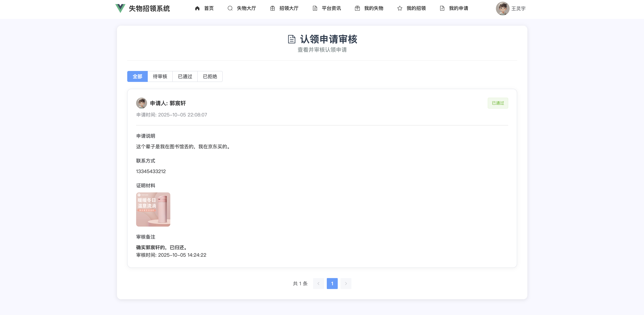The width and height of the screenshot is (644, 315).
Task: Click applicant 郭宸轩's avatar
Action: (x=141, y=103)
